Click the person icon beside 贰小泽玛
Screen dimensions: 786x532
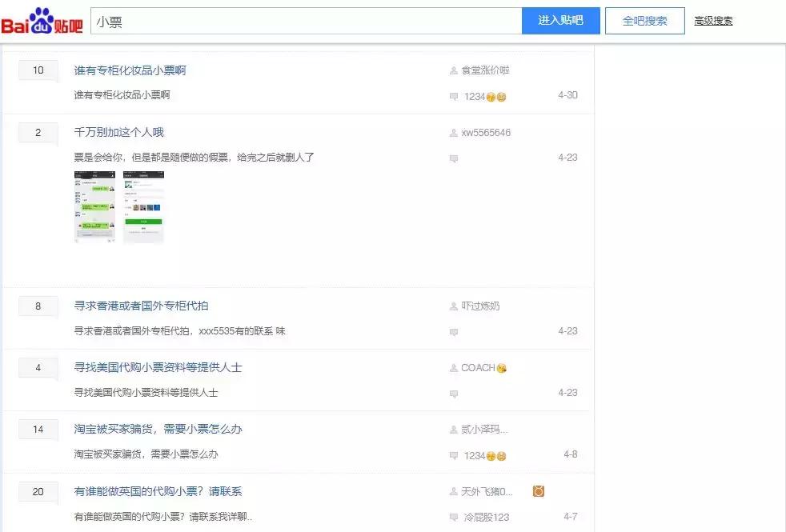[x=454, y=430]
